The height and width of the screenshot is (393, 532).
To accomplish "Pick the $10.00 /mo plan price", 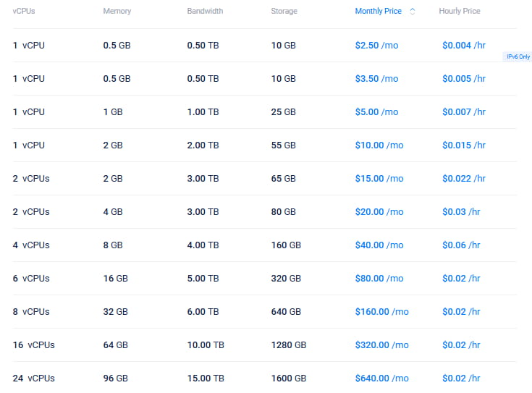I will coord(379,145).
